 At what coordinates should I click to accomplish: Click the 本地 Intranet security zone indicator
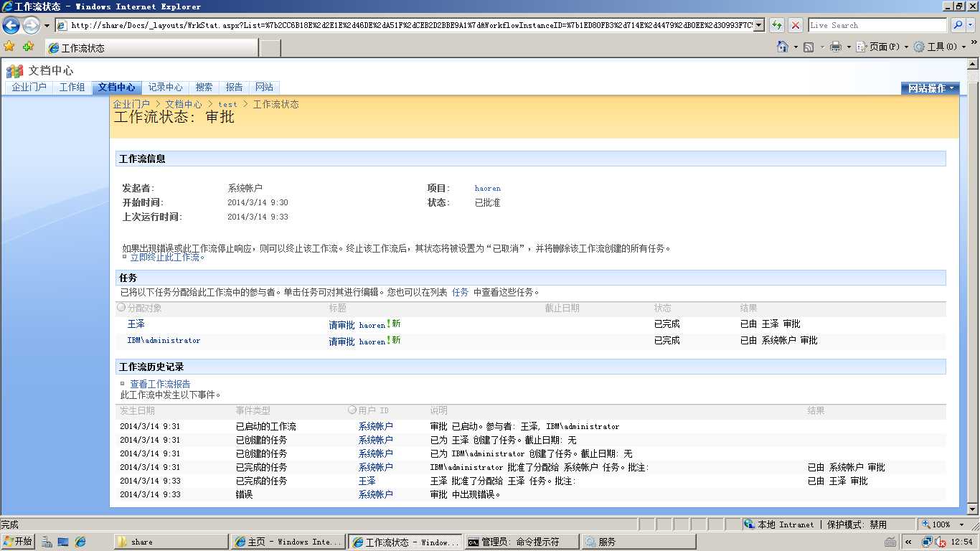(x=779, y=524)
